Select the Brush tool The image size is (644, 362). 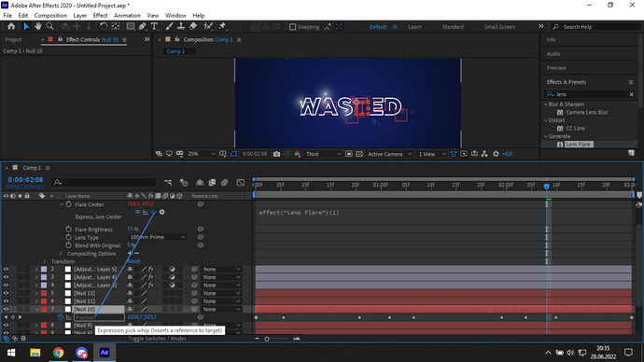pyautogui.click(x=169, y=27)
